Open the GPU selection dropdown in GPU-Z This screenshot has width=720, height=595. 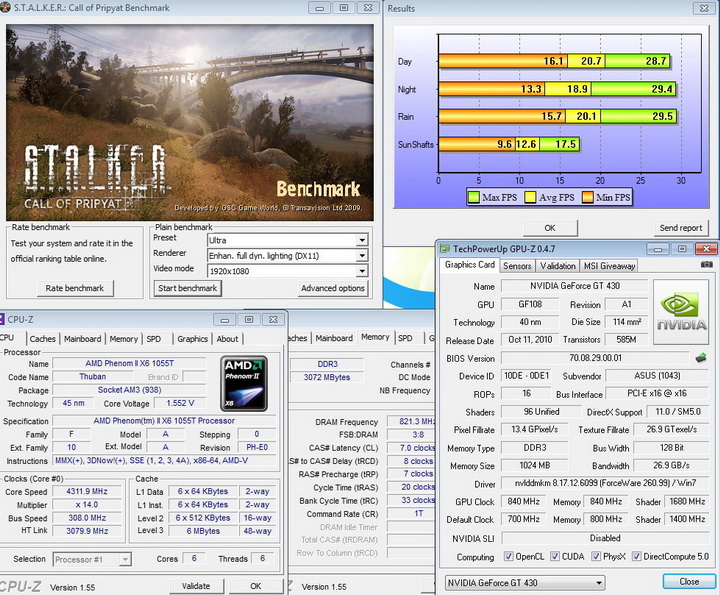pos(525,583)
